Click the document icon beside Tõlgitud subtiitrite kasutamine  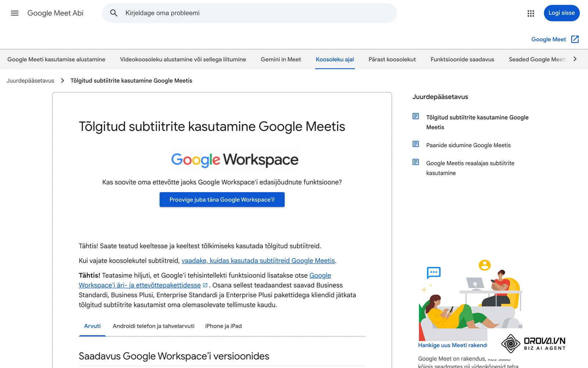416,116
